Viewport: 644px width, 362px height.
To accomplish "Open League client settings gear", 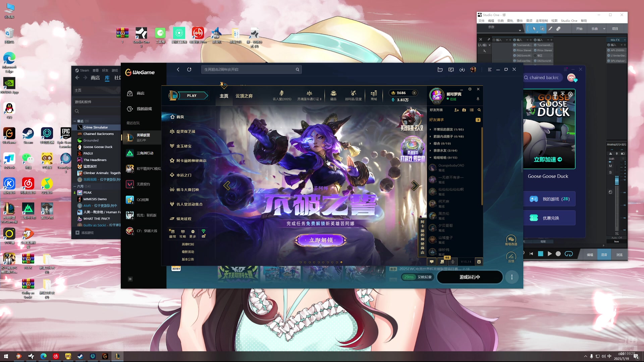I will 470,89.
